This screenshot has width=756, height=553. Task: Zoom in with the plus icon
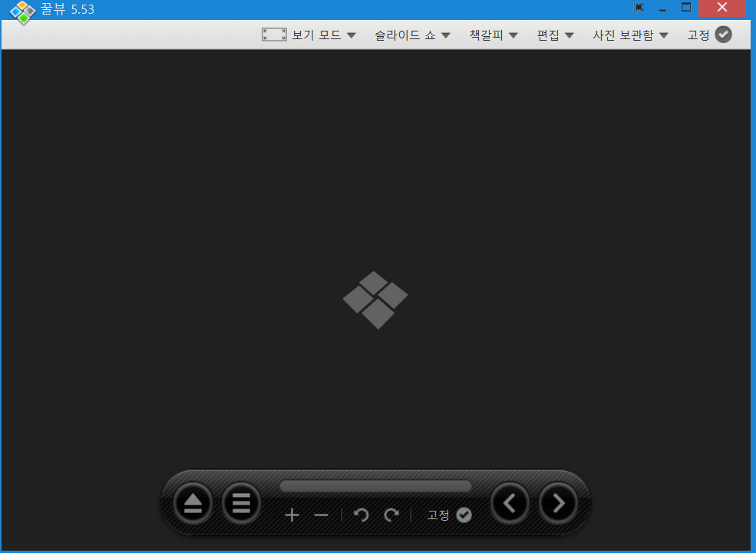pyautogui.click(x=292, y=515)
